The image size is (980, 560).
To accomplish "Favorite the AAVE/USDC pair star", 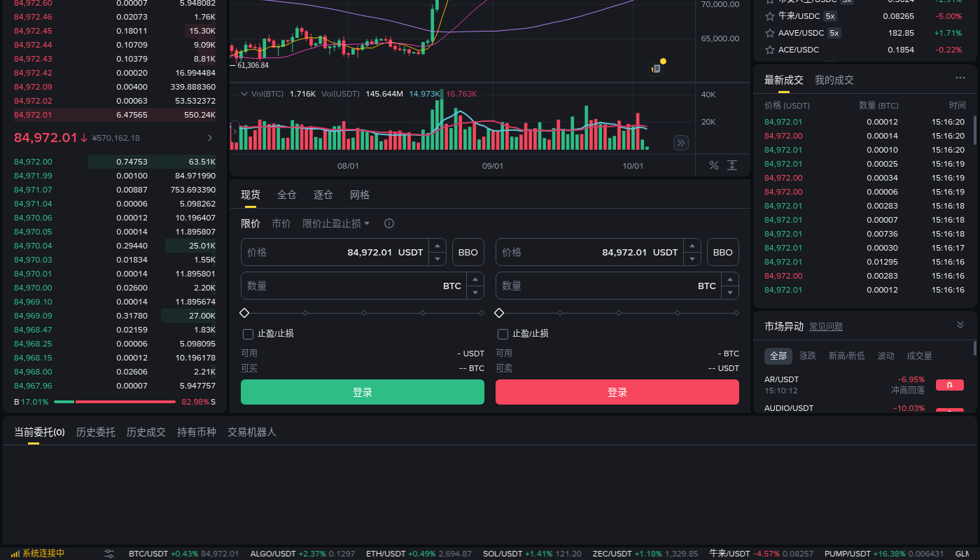I will pos(770,33).
